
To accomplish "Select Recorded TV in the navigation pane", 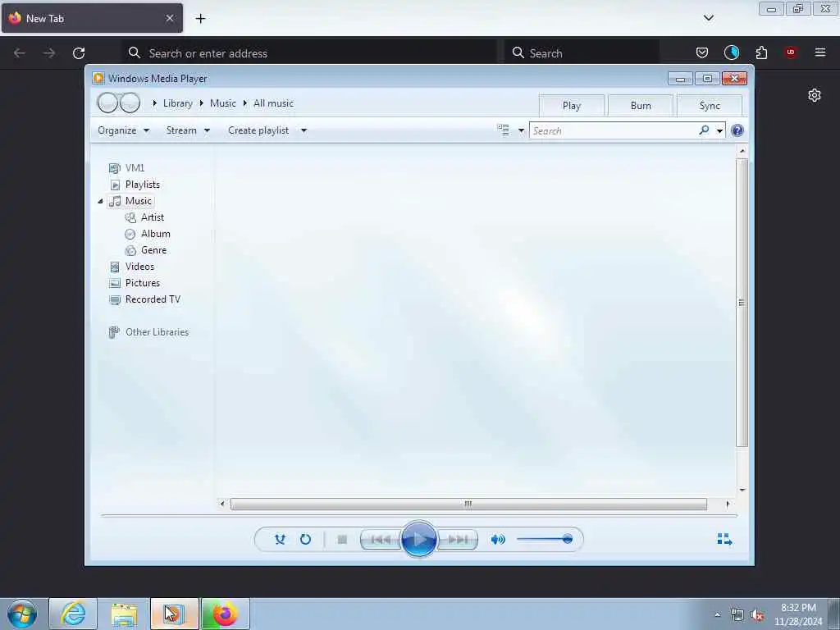I will (x=144, y=299).
